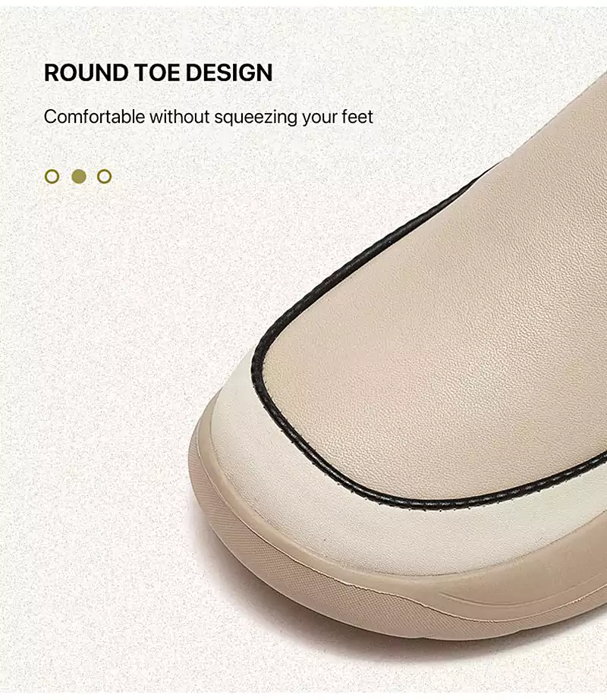Image resolution: width=607 pixels, height=700 pixels.
Task: Click the word squeezing in the subtitle
Action: [256, 118]
